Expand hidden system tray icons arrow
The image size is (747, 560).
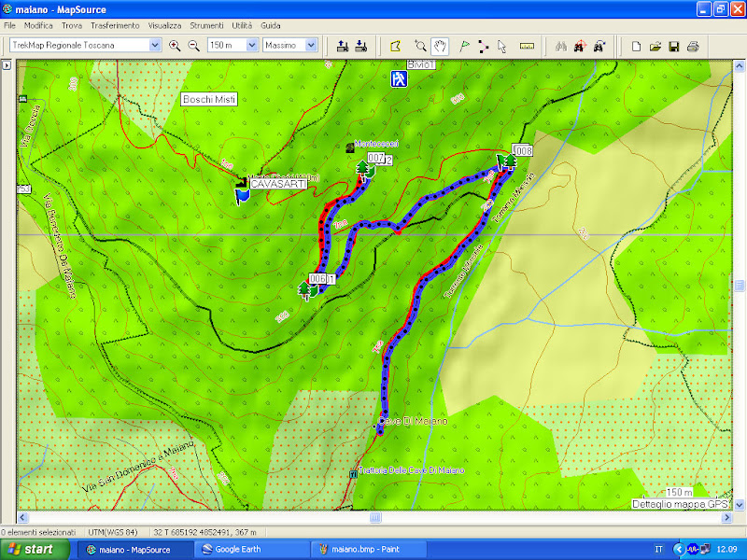coord(679,550)
